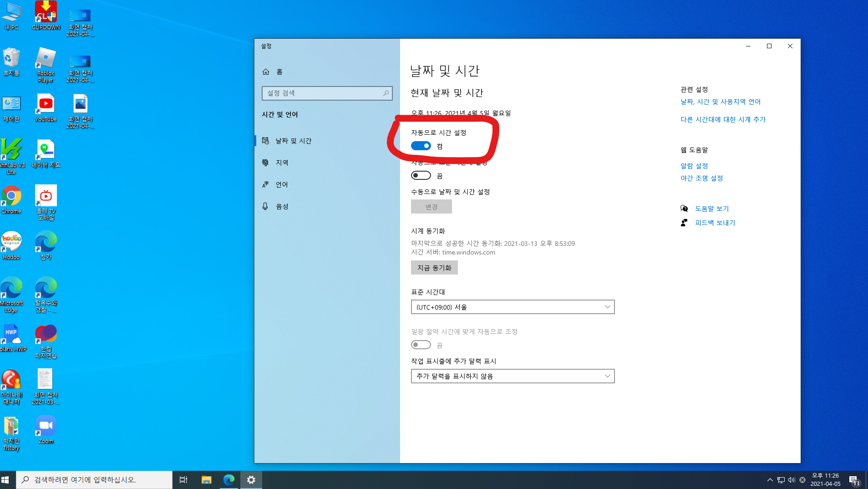This screenshot has width=868, height=489.
Task: Click the 도움말 보기 link
Action: (711, 209)
